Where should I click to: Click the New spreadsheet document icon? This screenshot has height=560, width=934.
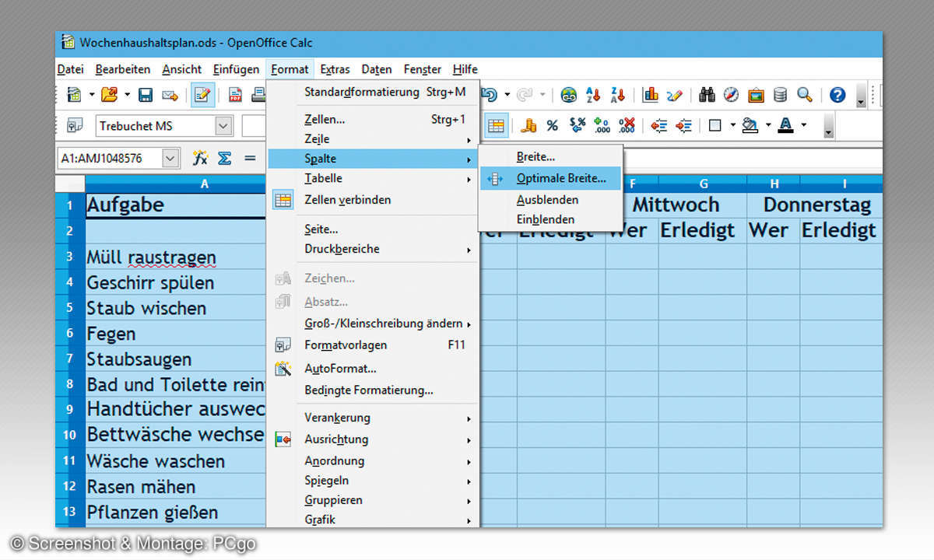pyautogui.click(x=74, y=95)
